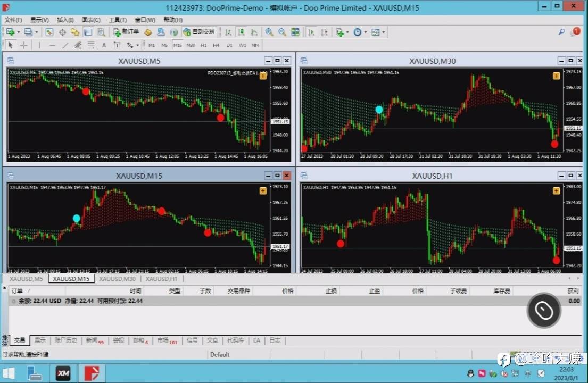Open the 日志 Journal tab

275,340
